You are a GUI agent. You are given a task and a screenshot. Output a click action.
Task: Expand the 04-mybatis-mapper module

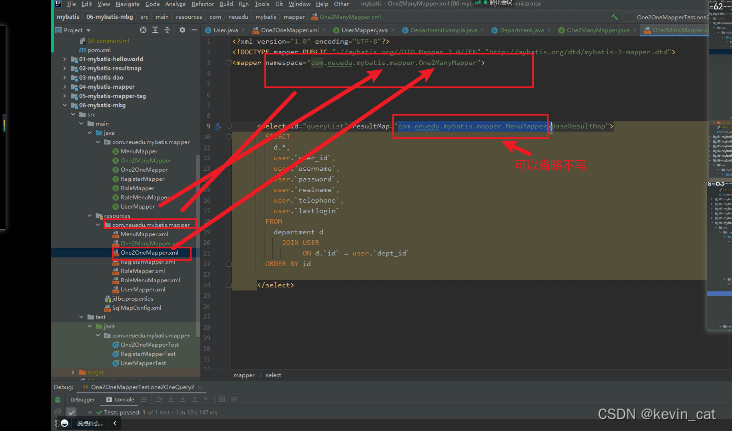[65, 87]
